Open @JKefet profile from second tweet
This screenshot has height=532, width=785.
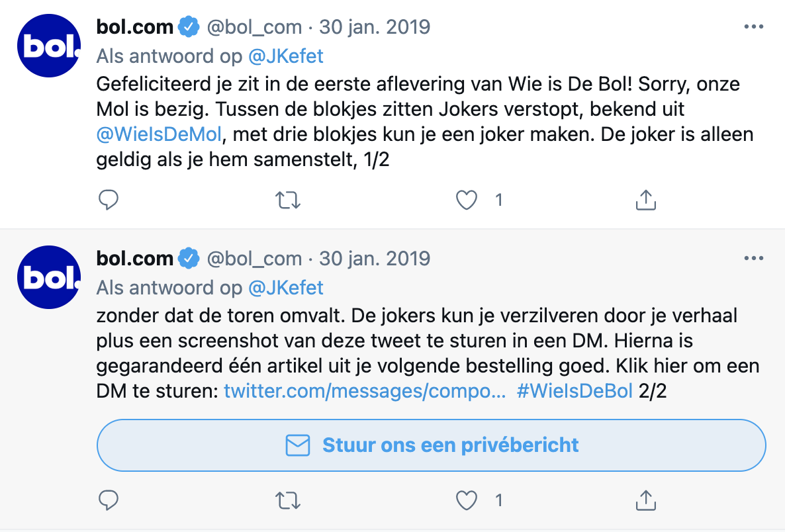285,288
